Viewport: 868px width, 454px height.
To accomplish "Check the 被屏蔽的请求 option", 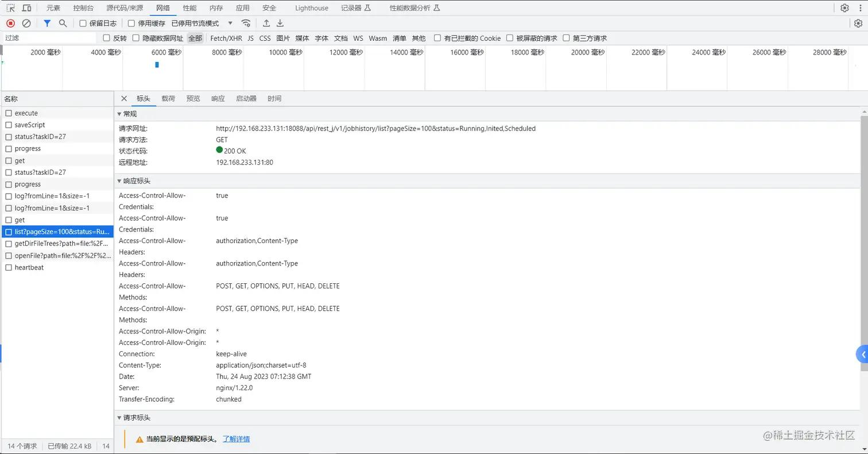I will click(x=509, y=38).
